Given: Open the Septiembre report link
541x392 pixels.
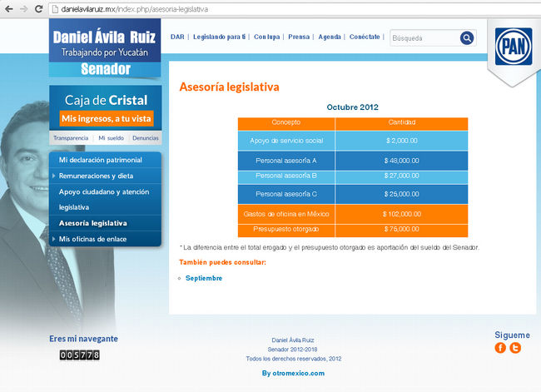Looking at the screenshot, I should pos(204,278).
